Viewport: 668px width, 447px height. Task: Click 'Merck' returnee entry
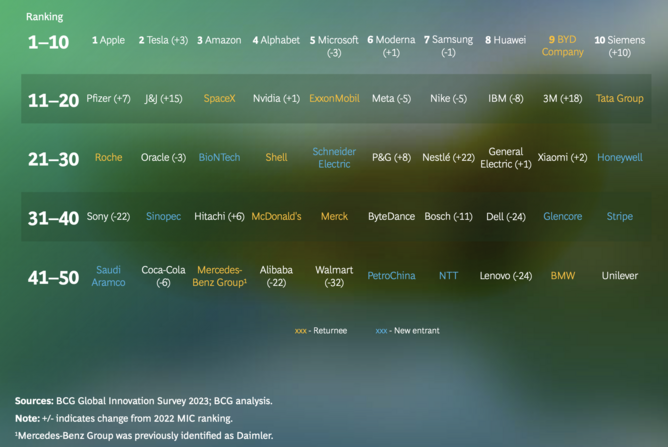pyautogui.click(x=334, y=216)
